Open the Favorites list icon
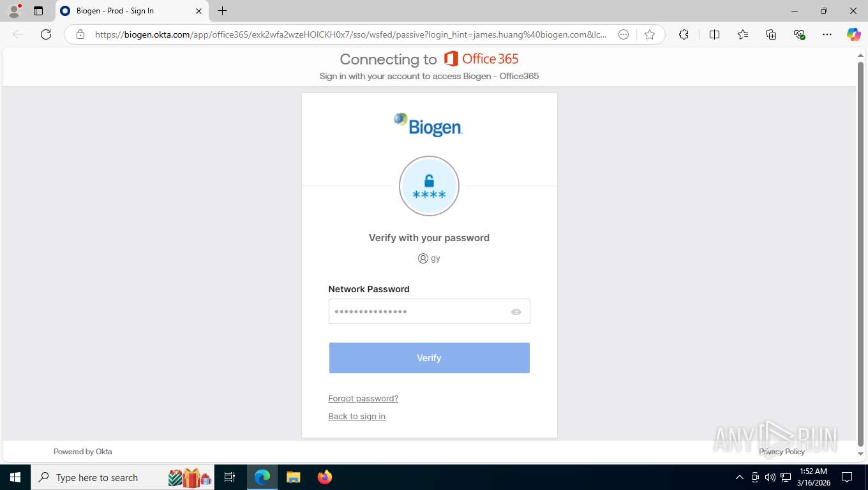The height and width of the screenshot is (490, 868). click(x=743, y=34)
